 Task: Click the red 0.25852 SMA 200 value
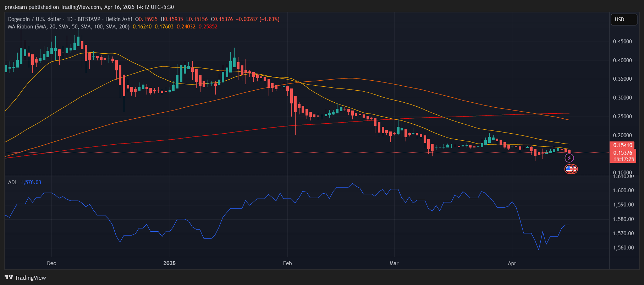208,27
